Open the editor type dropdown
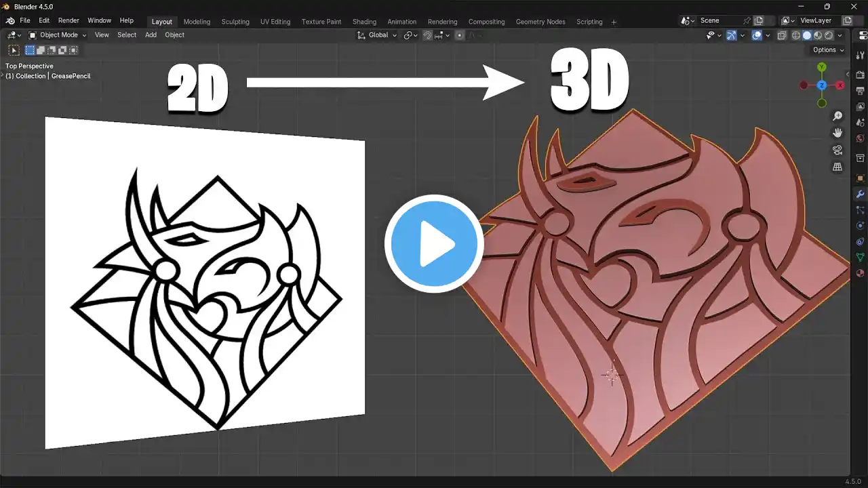 (14, 35)
